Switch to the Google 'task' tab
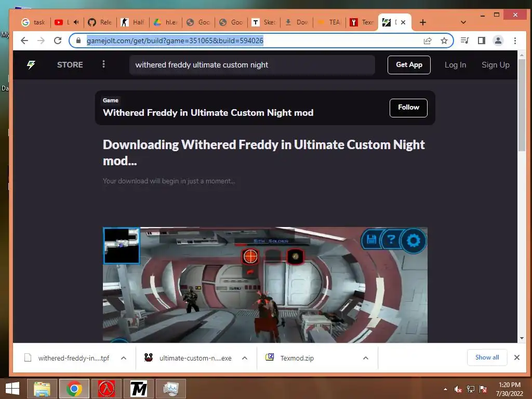This screenshot has width=532, height=399. coord(34,22)
